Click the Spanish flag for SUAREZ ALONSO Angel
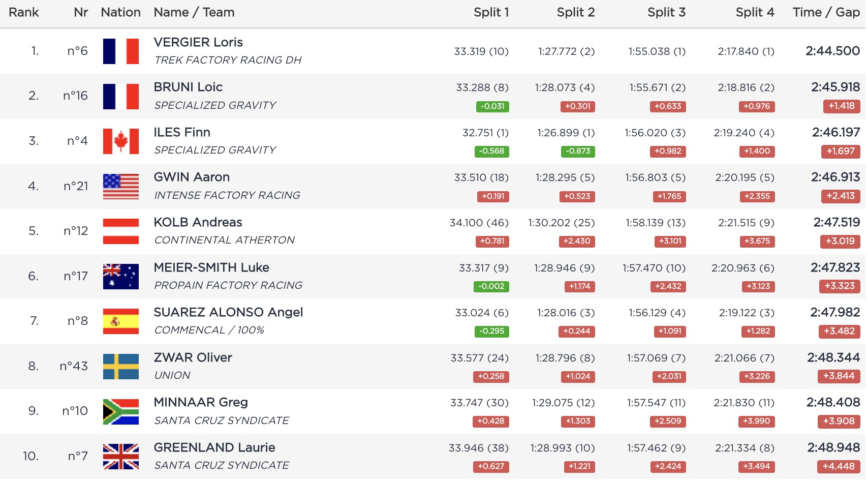Image resolution: width=868 pixels, height=480 pixels. (120, 321)
